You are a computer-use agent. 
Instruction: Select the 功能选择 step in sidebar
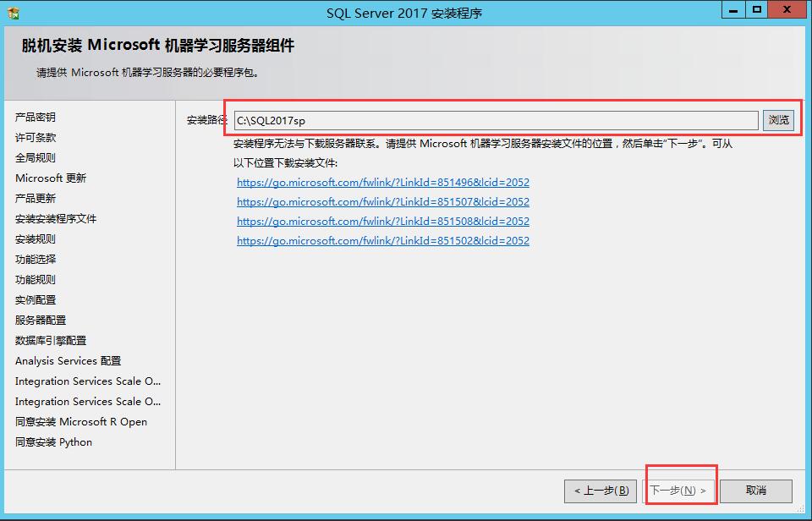tap(36, 259)
